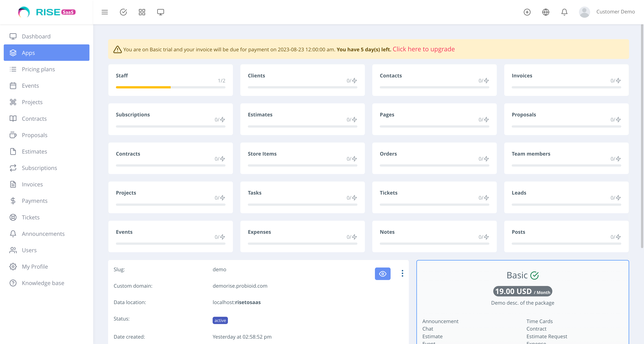644x344 pixels.
Task: Click the active status badge
Action: pyautogui.click(x=220, y=320)
